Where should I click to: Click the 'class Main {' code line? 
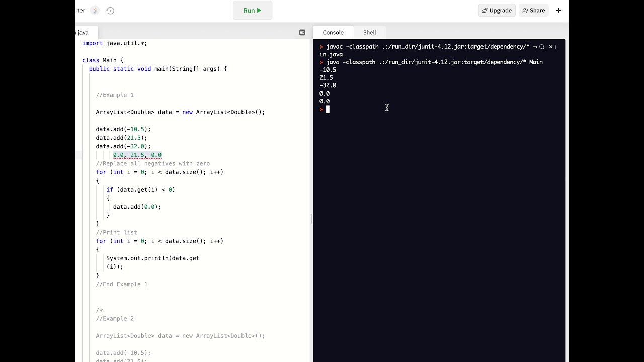coord(103,60)
